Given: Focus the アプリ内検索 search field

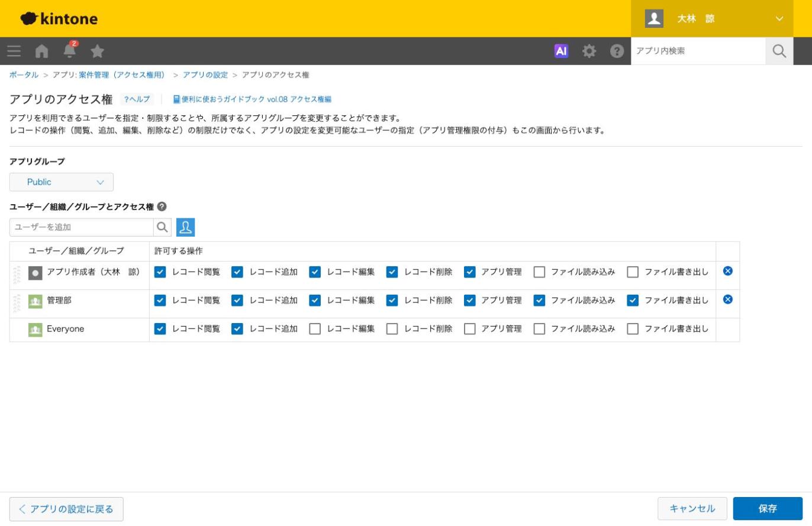Looking at the screenshot, I should (698, 51).
